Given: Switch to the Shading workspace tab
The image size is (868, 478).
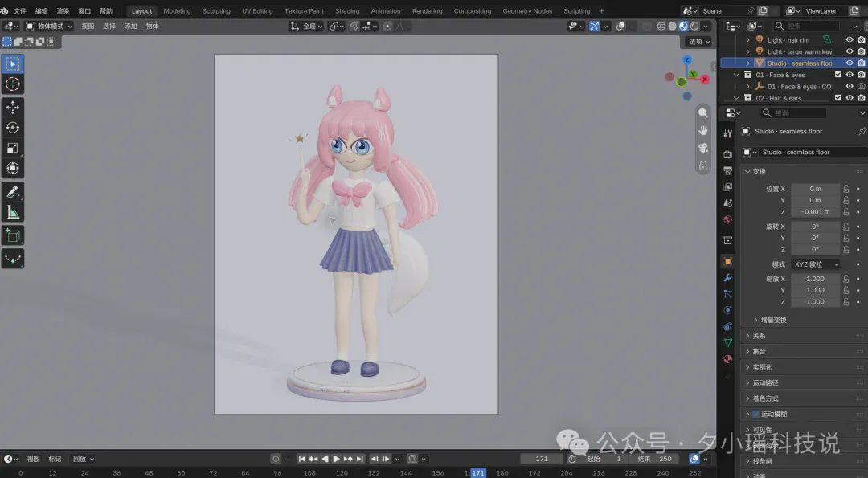Looking at the screenshot, I should click(x=347, y=11).
